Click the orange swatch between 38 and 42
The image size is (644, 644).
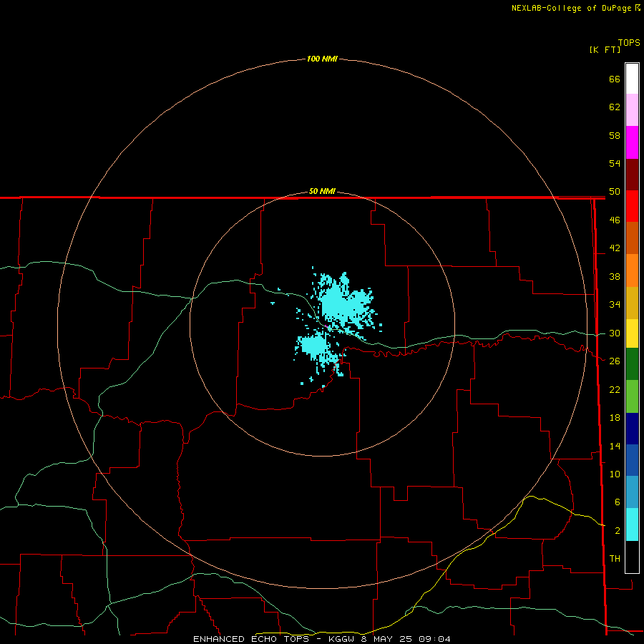click(x=632, y=270)
